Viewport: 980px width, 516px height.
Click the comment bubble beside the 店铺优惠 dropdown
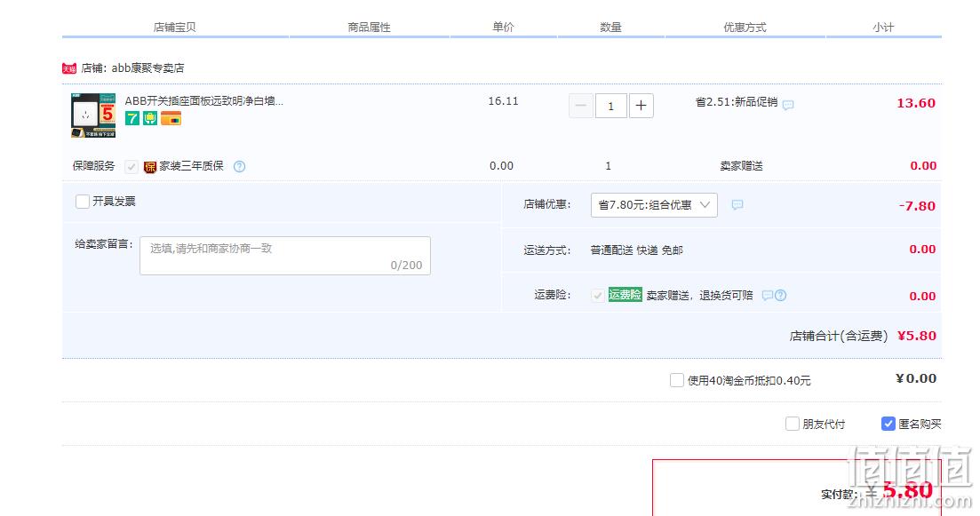click(x=737, y=205)
